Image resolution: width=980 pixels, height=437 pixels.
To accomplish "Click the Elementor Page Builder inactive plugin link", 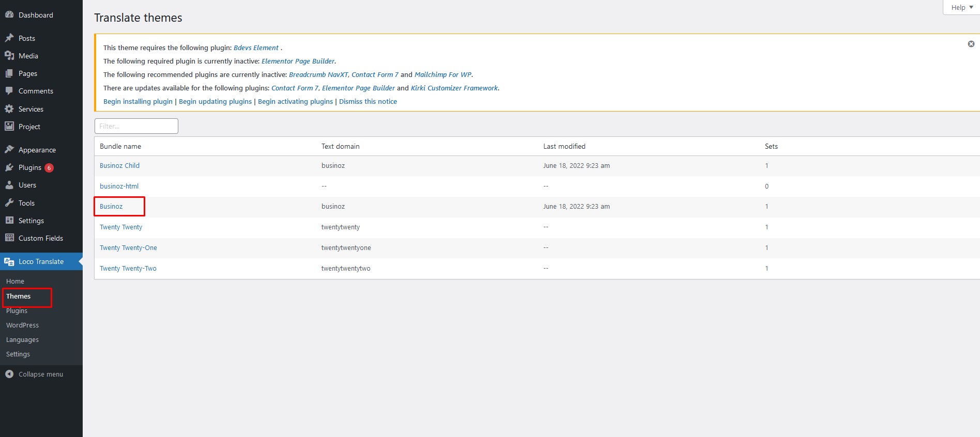I will pos(298,61).
